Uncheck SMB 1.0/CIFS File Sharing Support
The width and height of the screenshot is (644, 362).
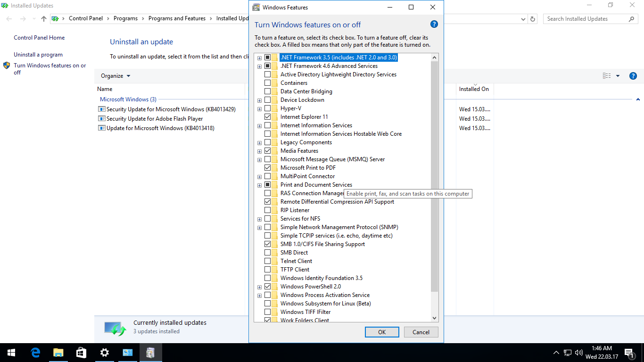(x=268, y=244)
